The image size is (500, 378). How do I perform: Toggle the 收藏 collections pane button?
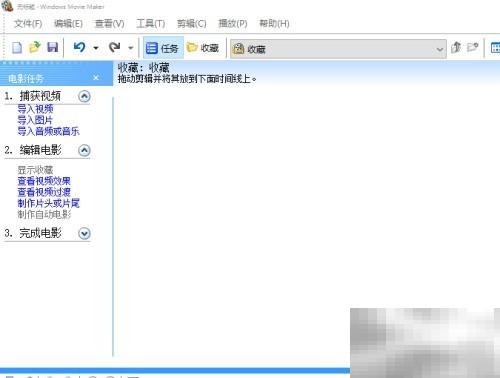click(x=203, y=48)
